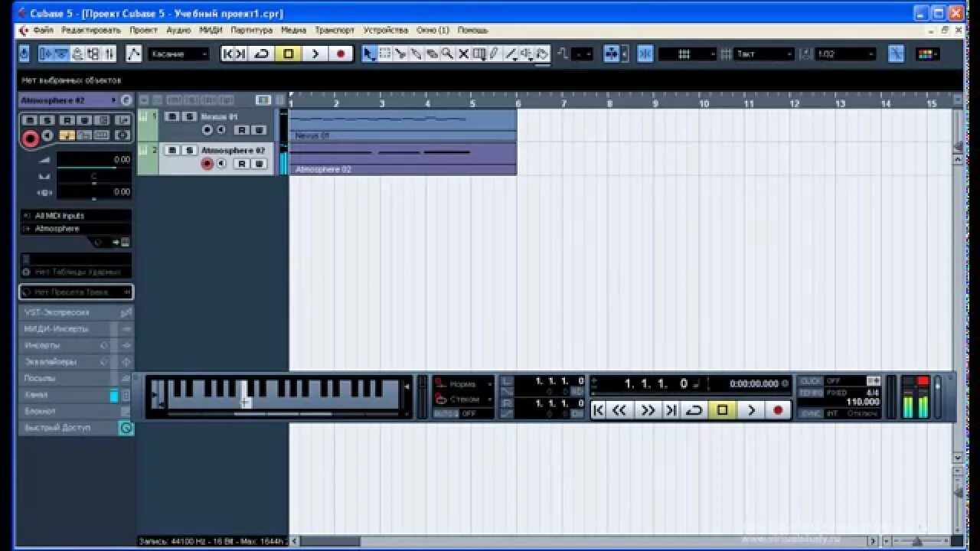Click the Record button in top toolbar
Viewport: 980px width, 551px height.
pyautogui.click(x=341, y=54)
